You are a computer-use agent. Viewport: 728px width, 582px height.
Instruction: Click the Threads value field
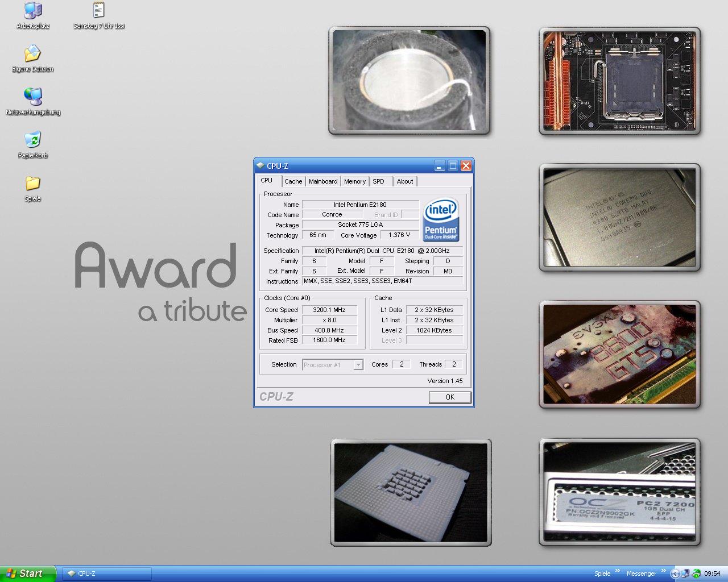coord(454,364)
